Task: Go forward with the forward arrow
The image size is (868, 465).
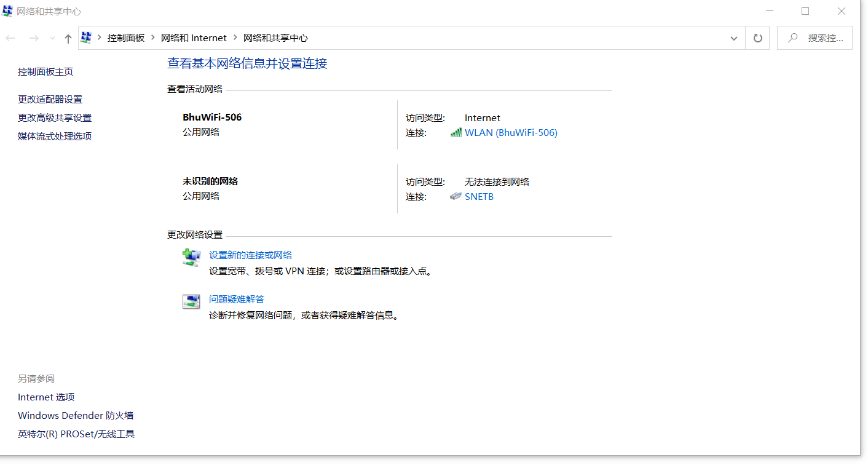Action: [x=34, y=38]
